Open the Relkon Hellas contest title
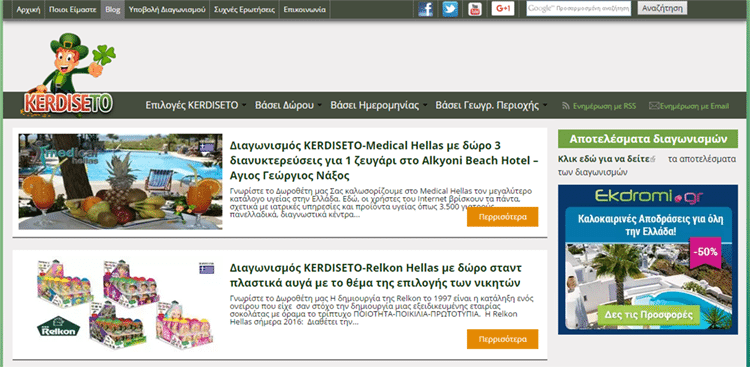 tap(375, 275)
